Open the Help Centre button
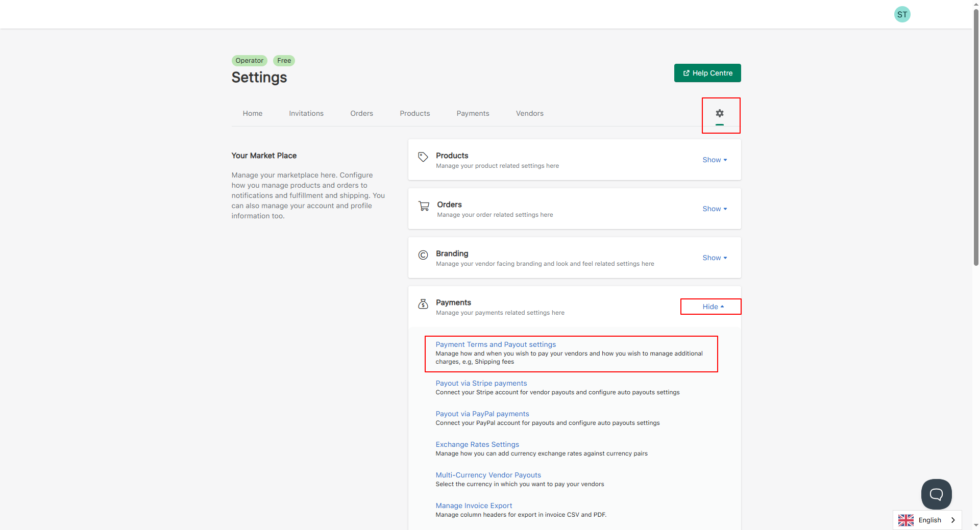The width and height of the screenshot is (980, 530). (707, 73)
